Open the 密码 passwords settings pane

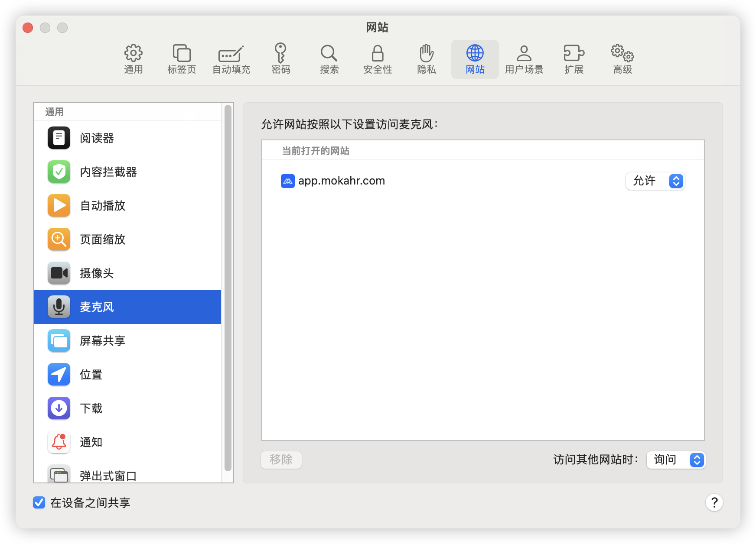(280, 59)
